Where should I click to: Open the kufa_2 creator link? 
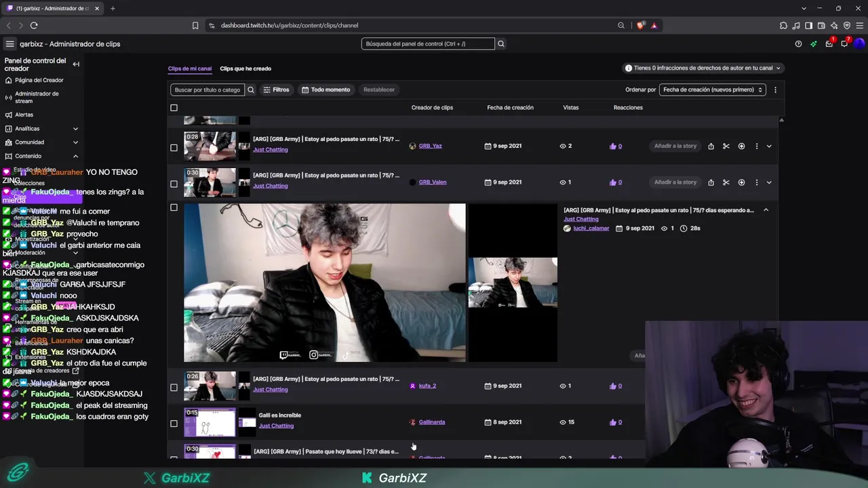[427, 386]
